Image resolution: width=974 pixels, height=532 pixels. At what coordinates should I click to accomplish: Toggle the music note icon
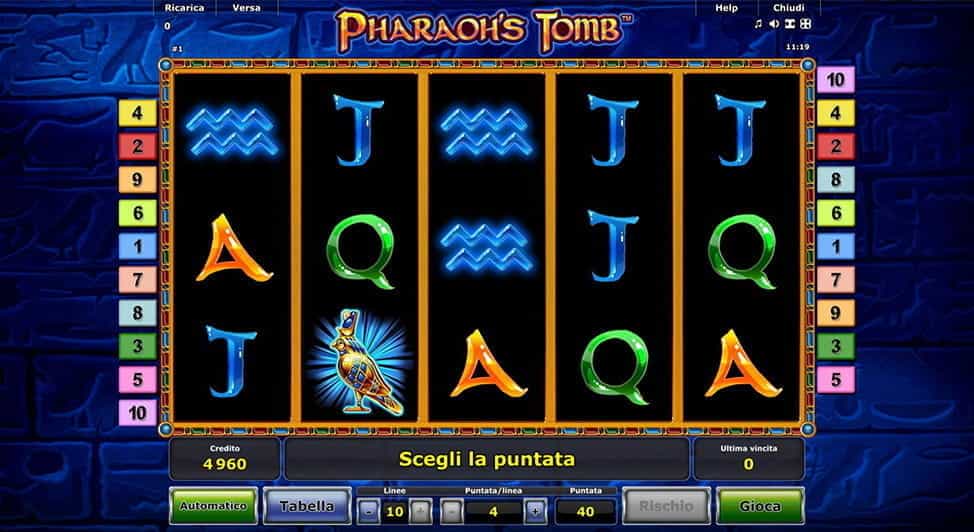click(758, 24)
